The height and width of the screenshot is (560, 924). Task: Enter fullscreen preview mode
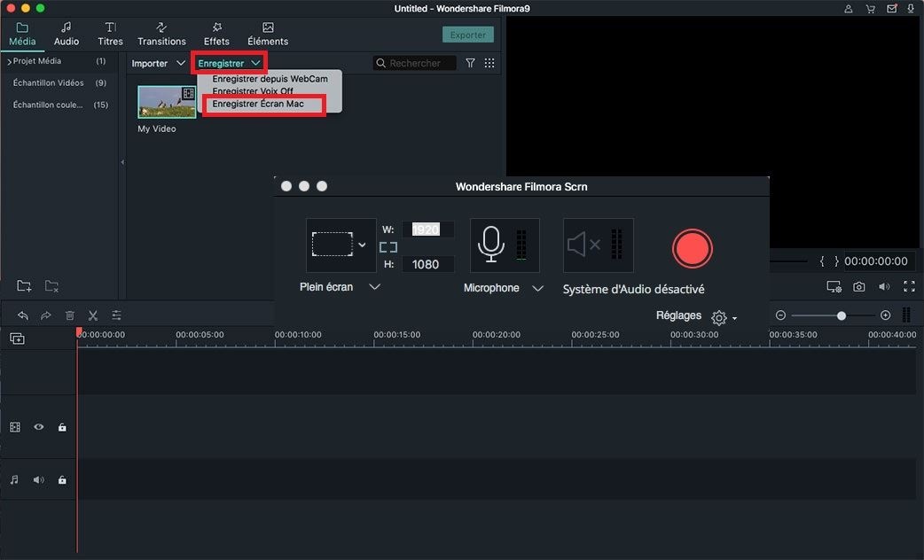[909, 287]
